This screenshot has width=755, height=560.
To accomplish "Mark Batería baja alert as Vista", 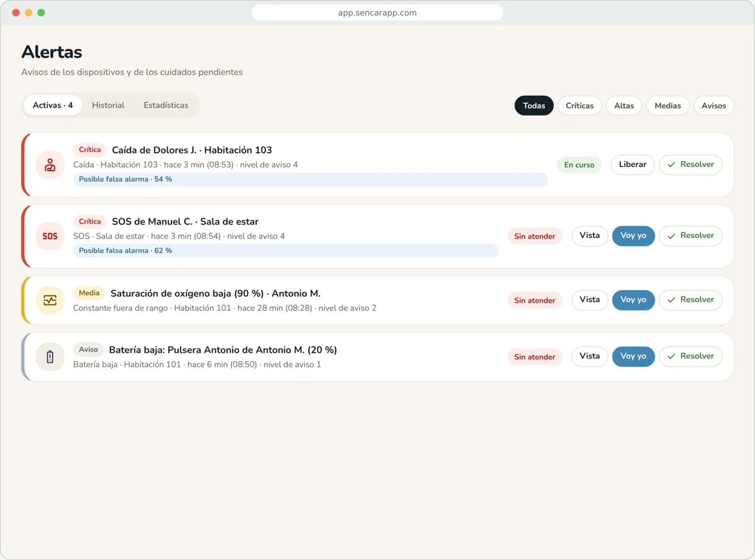I will 589,357.
